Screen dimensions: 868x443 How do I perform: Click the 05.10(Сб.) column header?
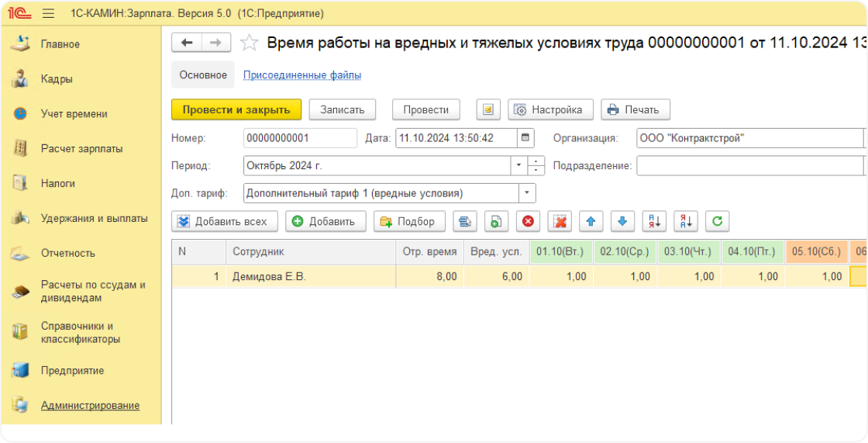pyautogui.click(x=817, y=251)
